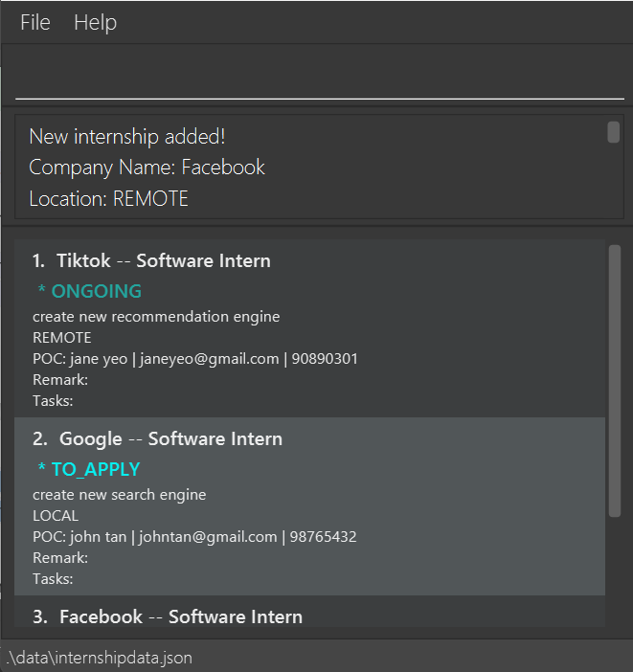The height and width of the screenshot is (672, 633).
Task: Click the TO_APPLY status label
Action: click(89, 469)
